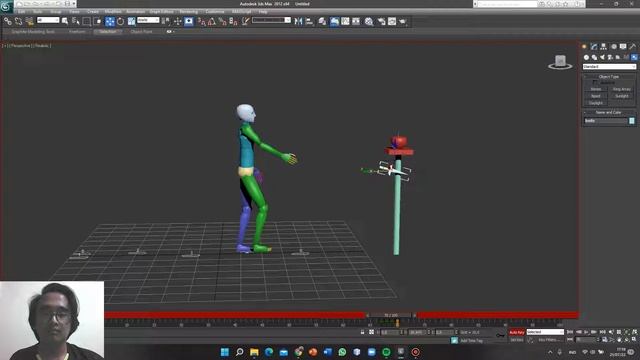Click the Use Pivot Point Center icon
Viewport: 640px width, 360px height.
pos(166,21)
